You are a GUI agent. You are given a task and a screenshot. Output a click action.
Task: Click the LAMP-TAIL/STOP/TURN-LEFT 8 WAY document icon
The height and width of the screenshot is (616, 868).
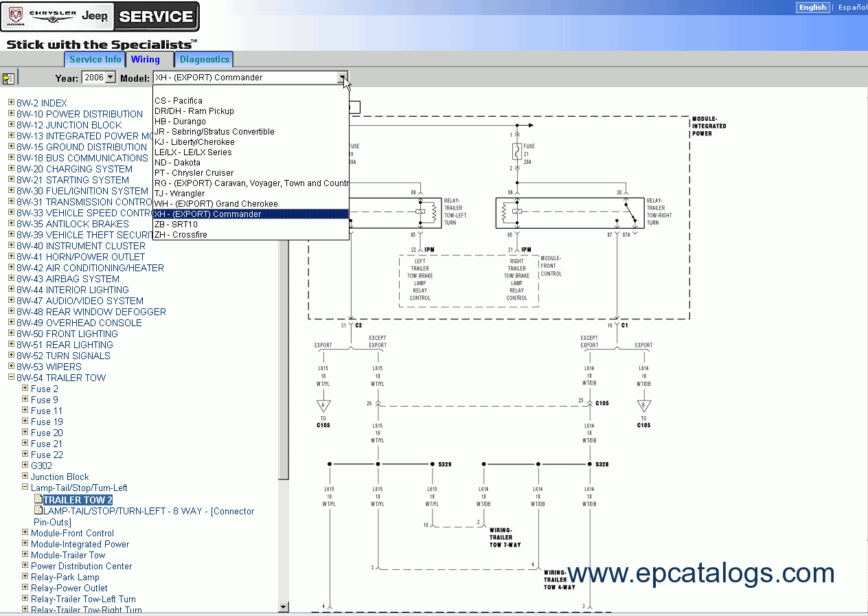tap(38, 511)
